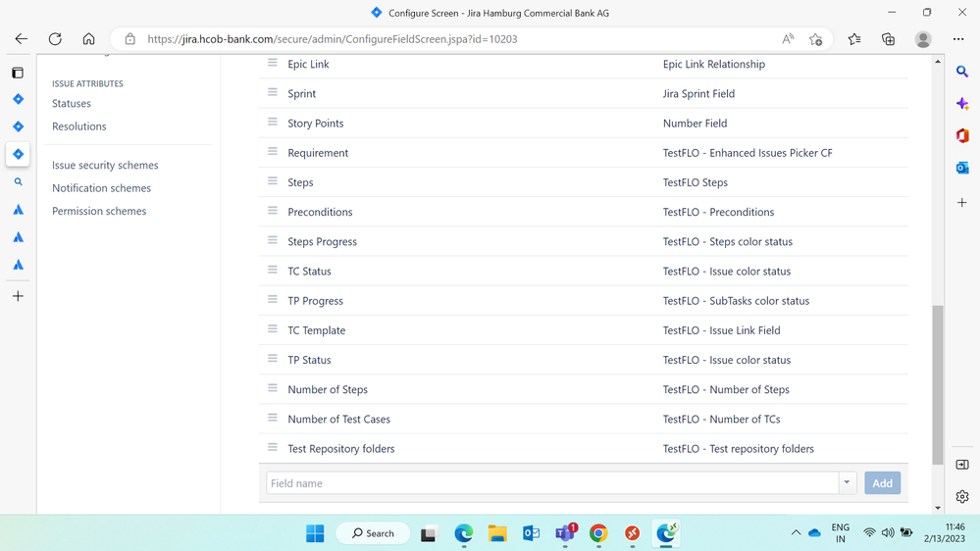Open the Tab actions menu icon
This screenshot has width=980, height=551.
click(x=18, y=74)
